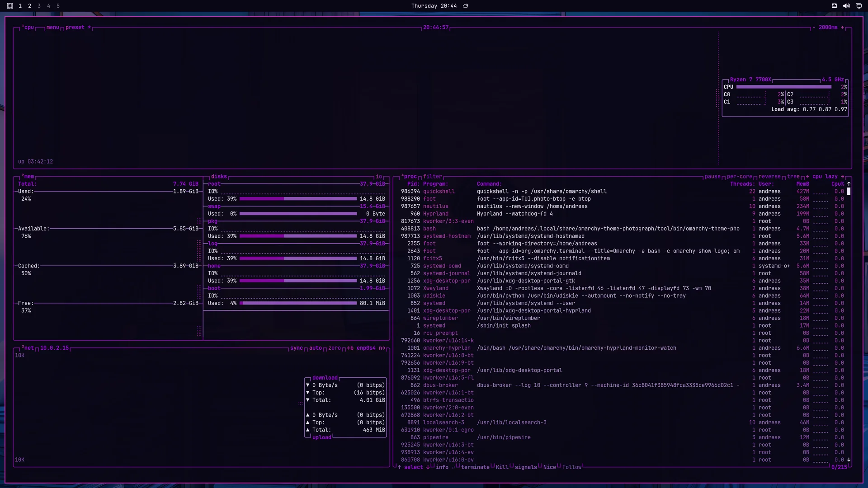868x488 pixels.
Task: Open the btop menu
Action: [53, 28]
